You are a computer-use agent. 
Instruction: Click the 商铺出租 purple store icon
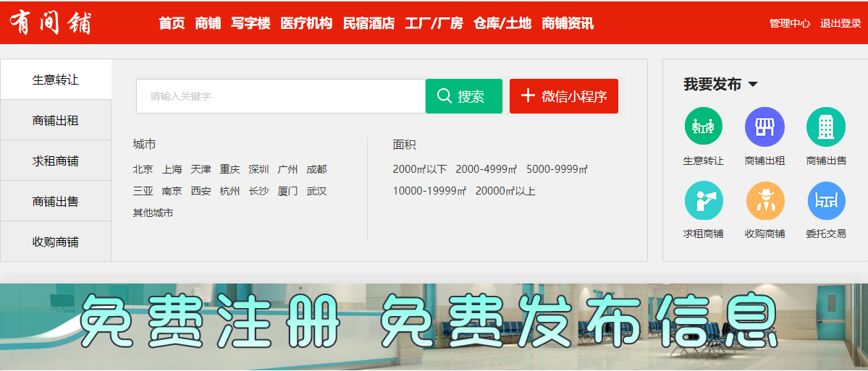(x=764, y=127)
